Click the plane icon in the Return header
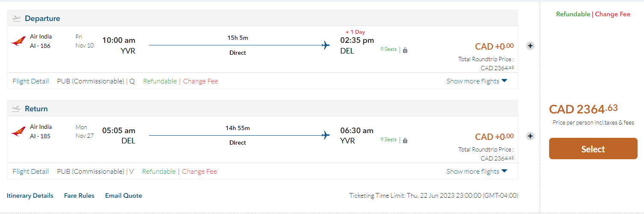This screenshot has width=644, height=214. click(x=16, y=109)
